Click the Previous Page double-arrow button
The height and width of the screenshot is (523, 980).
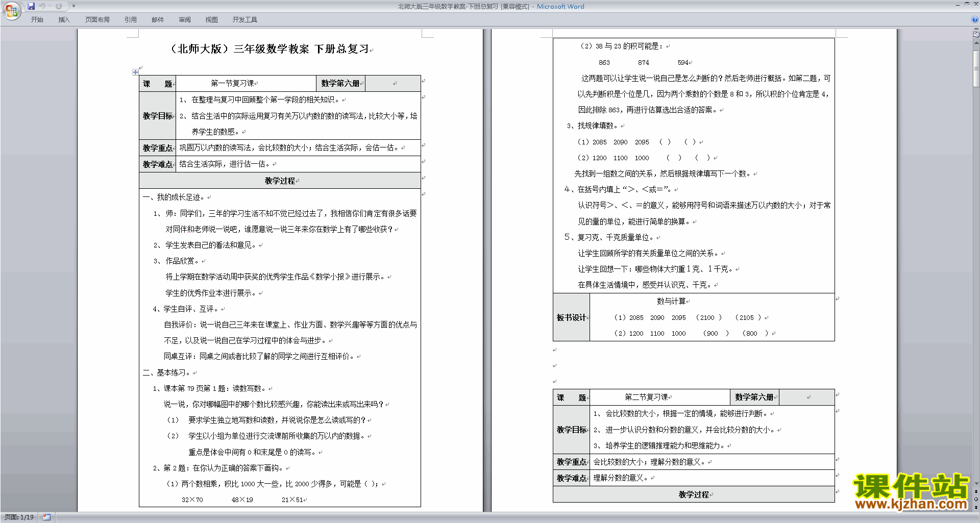[976, 491]
